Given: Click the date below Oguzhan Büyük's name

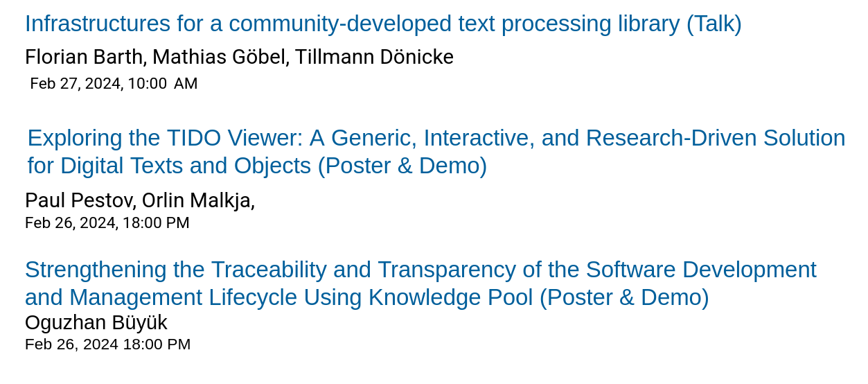Looking at the screenshot, I should tap(107, 344).
